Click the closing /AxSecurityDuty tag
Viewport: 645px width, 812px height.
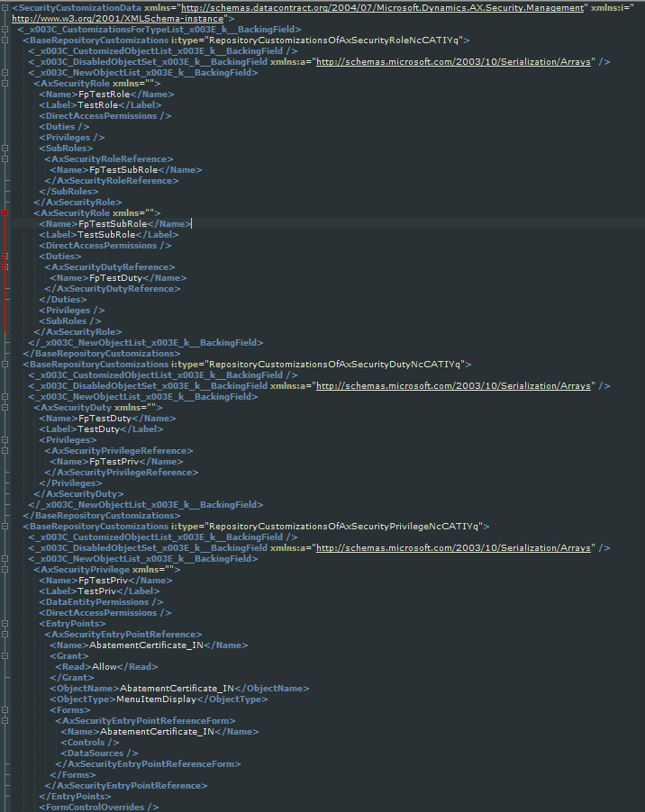pos(78,494)
